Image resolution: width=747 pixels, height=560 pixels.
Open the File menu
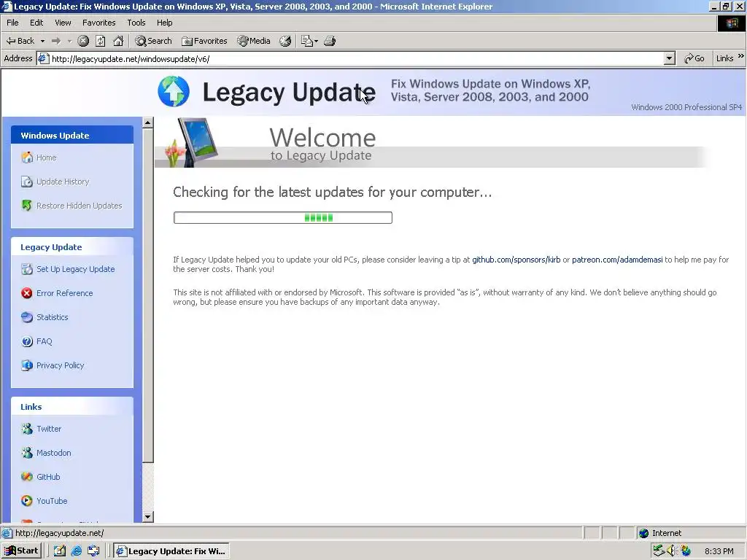click(x=12, y=23)
